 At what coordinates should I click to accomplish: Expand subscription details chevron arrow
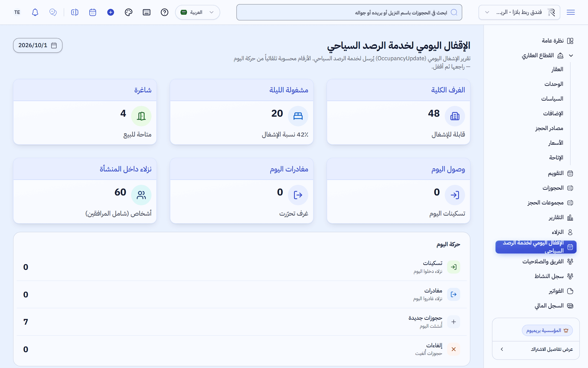(502, 349)
